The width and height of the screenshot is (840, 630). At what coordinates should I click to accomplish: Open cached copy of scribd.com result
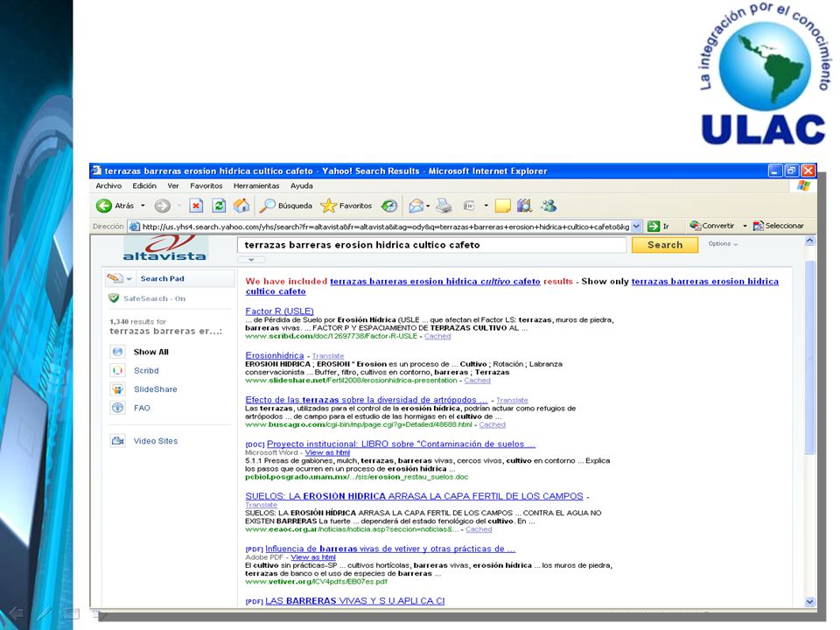(x=437, y=336)
